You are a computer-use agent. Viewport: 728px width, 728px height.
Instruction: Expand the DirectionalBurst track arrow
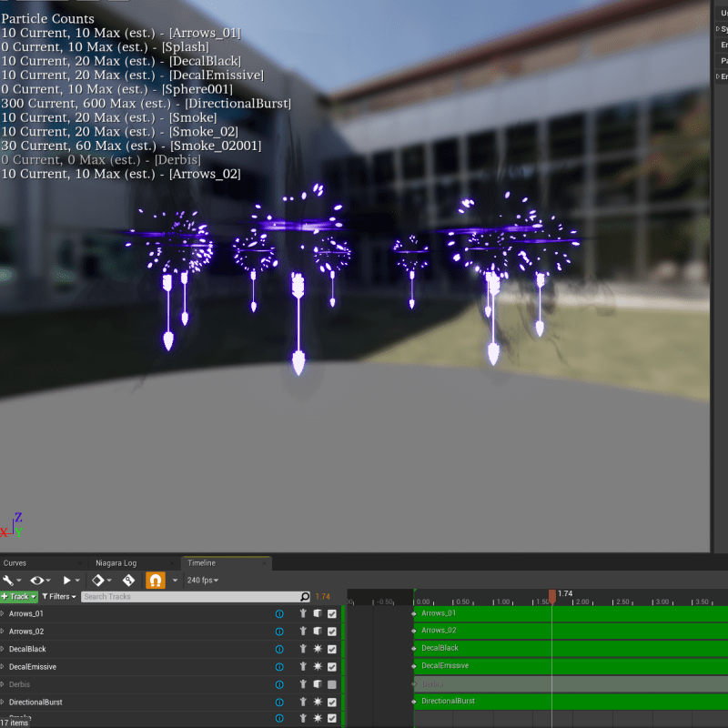tap(5, 702)
